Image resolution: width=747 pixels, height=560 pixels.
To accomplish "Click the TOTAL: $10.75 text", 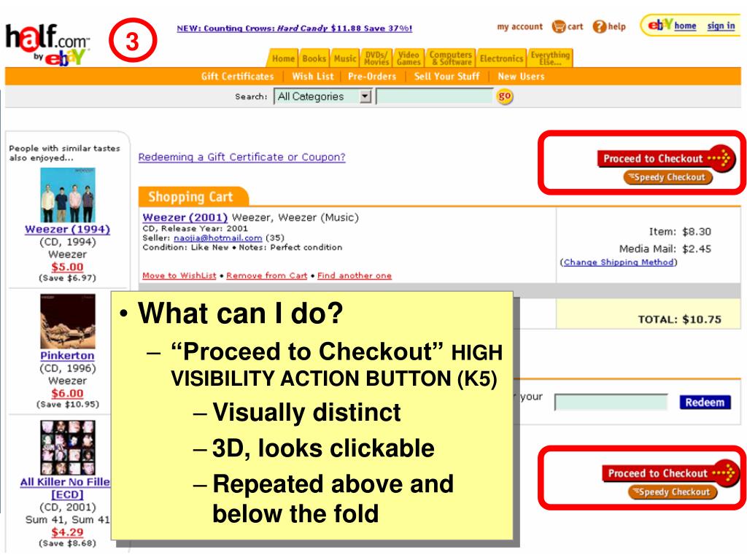I will (x=679, y=319).
